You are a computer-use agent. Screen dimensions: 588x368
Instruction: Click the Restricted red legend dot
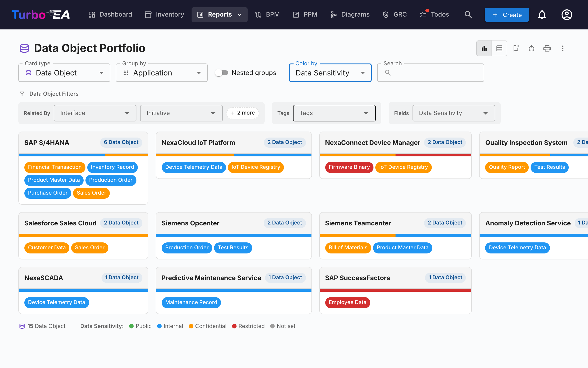[x=234, y=326]
